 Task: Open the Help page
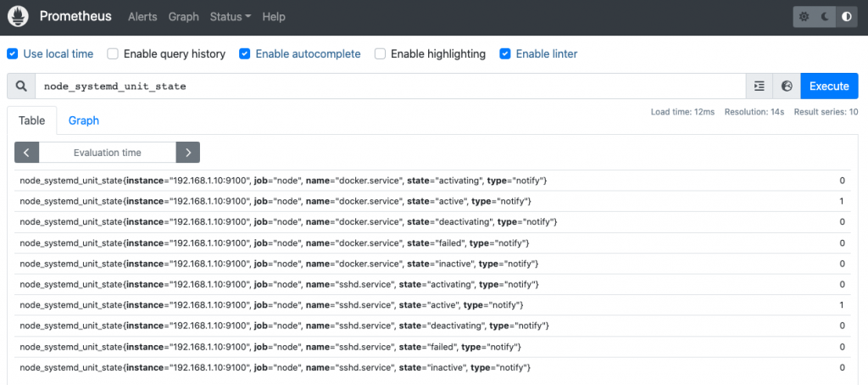point(274,17)
